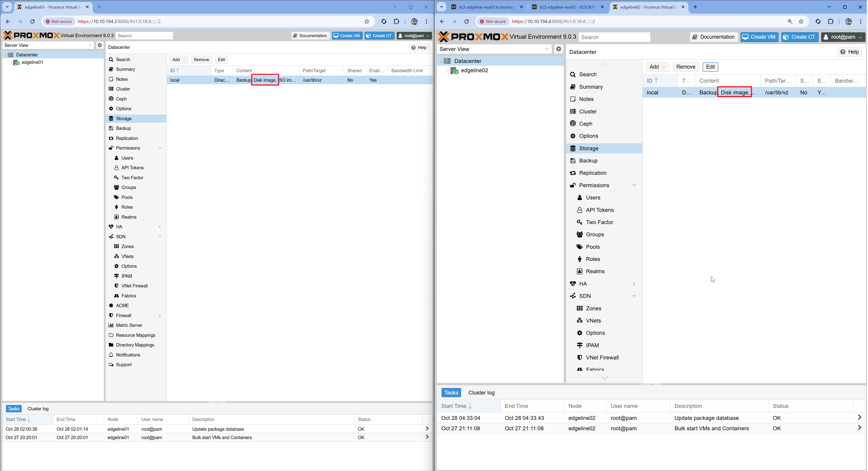
Task: Click the address bar URL in edgeline02 browser
Action: pos(553,22)
